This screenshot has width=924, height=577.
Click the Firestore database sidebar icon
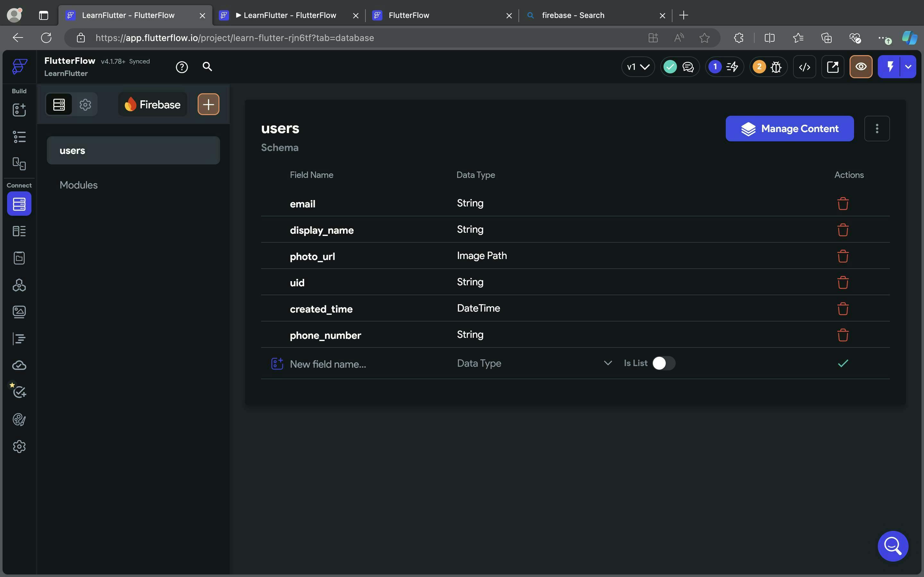(x=19, y=204)
